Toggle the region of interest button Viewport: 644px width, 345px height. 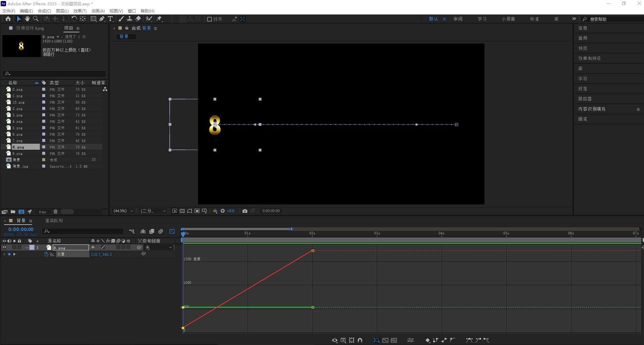click(197, 211)
